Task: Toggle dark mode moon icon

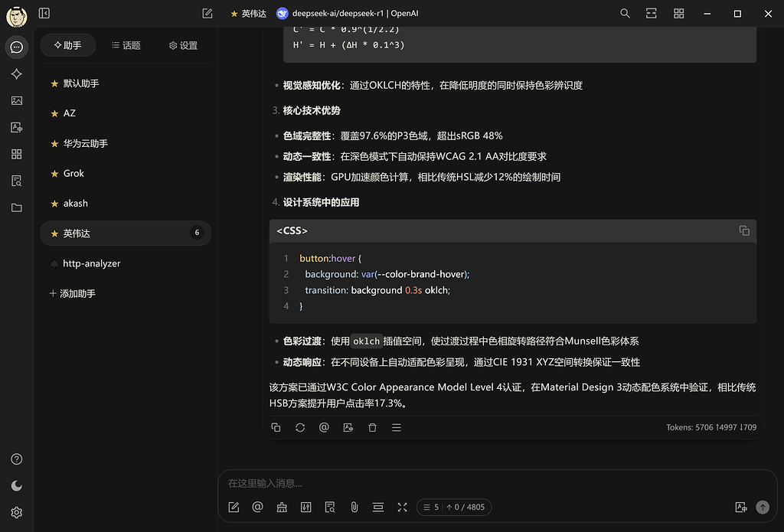Action: click(x=17, y=485)
